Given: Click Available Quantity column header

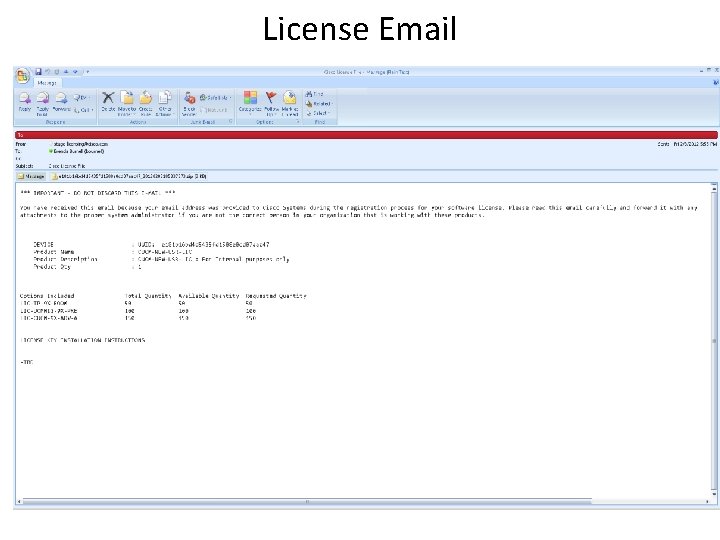Looking at the screenshot, I should pyautogui.click(x=209, y=296).
